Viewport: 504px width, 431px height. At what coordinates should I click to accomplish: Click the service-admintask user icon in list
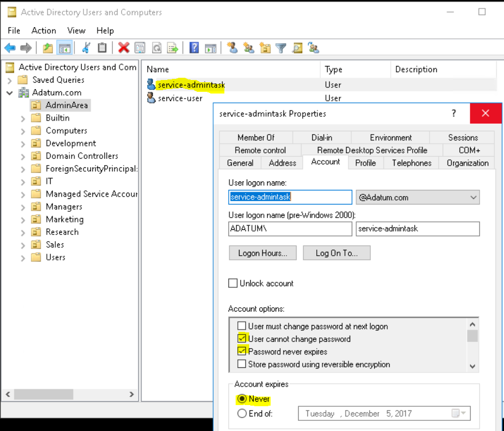(151, 85)
